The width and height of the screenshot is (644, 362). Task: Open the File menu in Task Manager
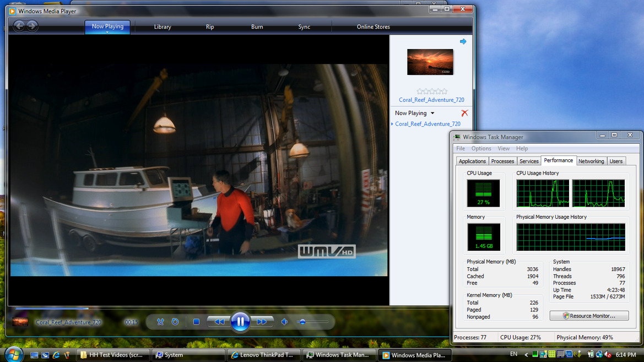click(x=461, y=148)
